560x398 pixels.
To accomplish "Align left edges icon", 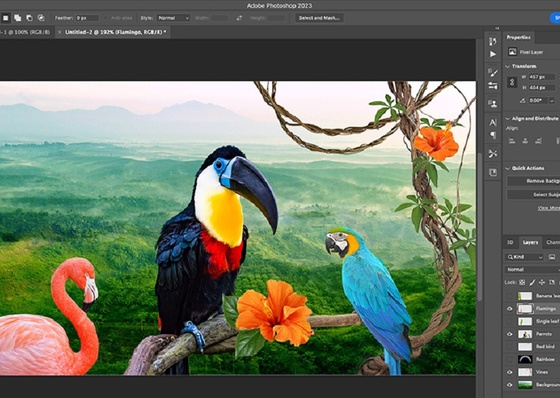I will pyautogui.click(x=512, y=141).
